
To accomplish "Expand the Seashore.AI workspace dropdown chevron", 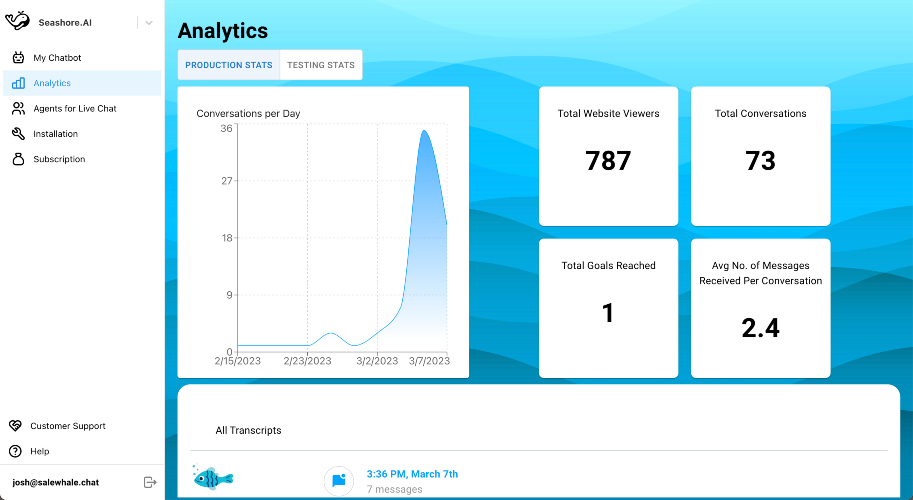I will click(148, 23).
